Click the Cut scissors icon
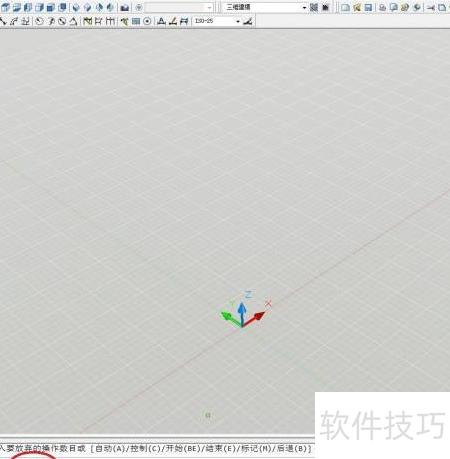The height and width of the screenshot is (459, 450). point(431,7)
